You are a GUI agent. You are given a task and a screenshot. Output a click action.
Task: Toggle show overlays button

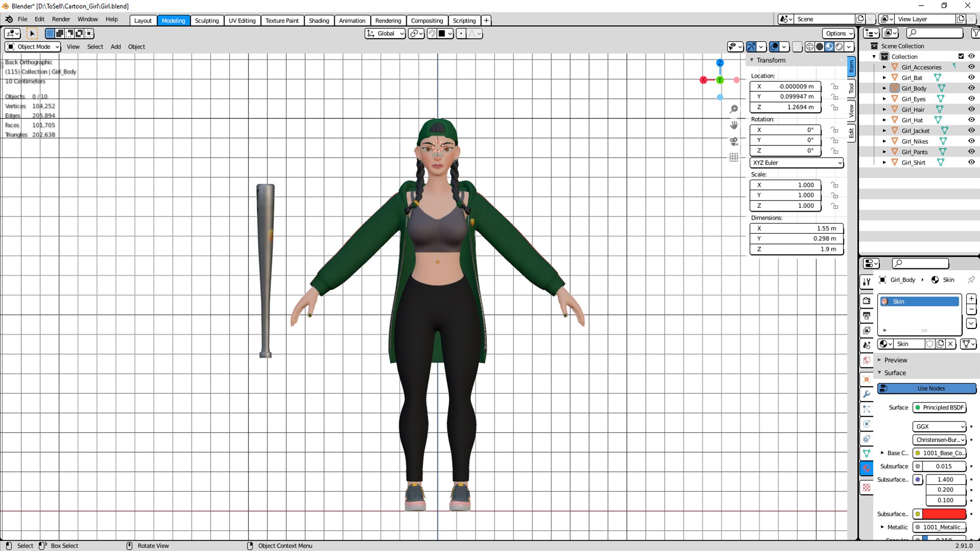pyautogui.click(x=774, y=47)
